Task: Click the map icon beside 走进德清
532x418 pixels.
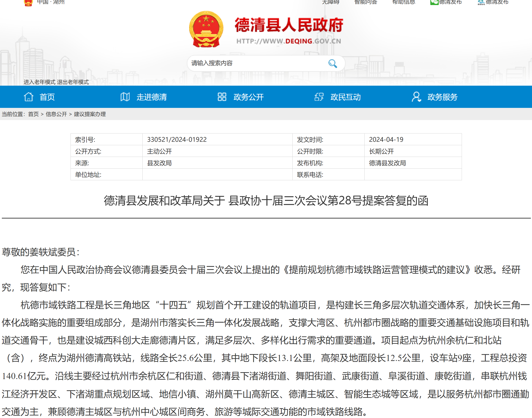Action: click(x=125, y=97)
